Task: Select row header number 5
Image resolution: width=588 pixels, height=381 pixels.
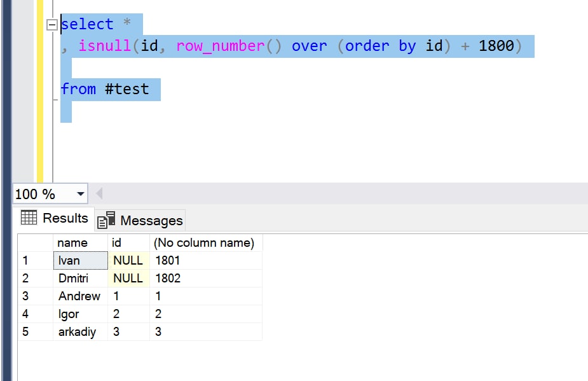Action: pos(35,332)
